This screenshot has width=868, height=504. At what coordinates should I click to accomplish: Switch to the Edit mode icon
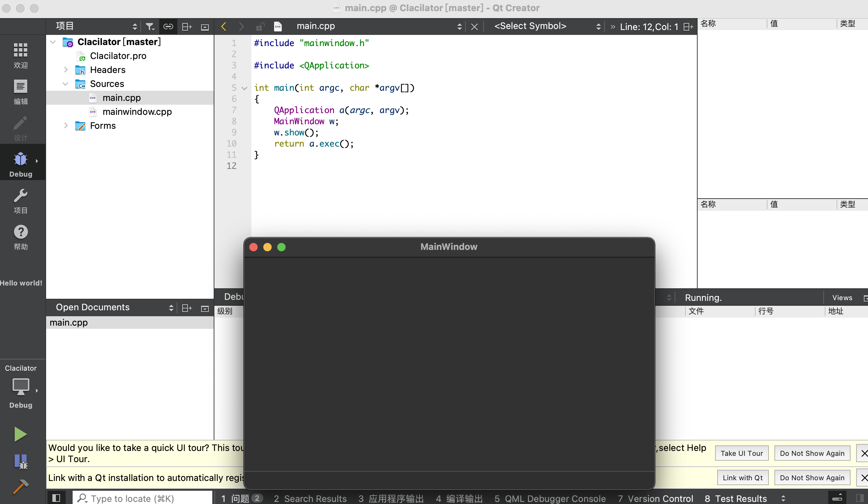point(21,91)
